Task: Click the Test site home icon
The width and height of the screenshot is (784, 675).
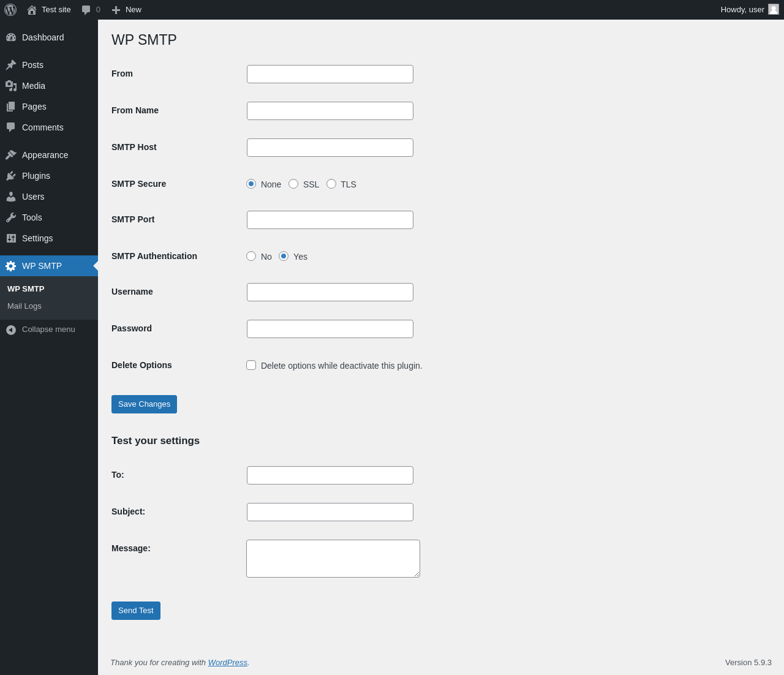Action: (x=32, y=10)
